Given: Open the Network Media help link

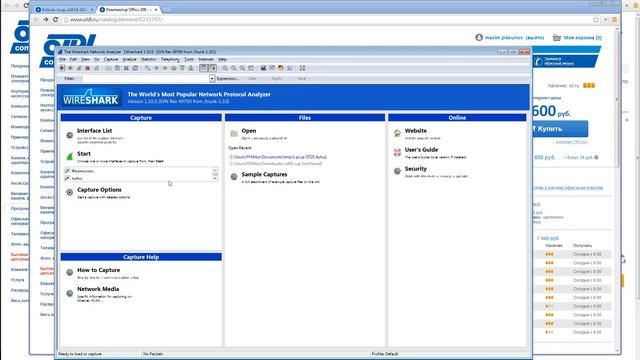Looking at the screenshot, I should coord(98,289).
